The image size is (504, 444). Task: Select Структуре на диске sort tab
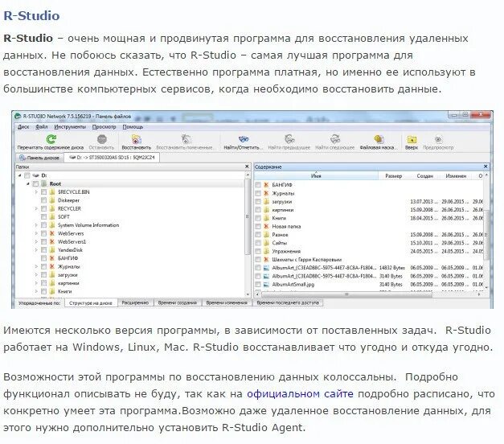(91, 302)
